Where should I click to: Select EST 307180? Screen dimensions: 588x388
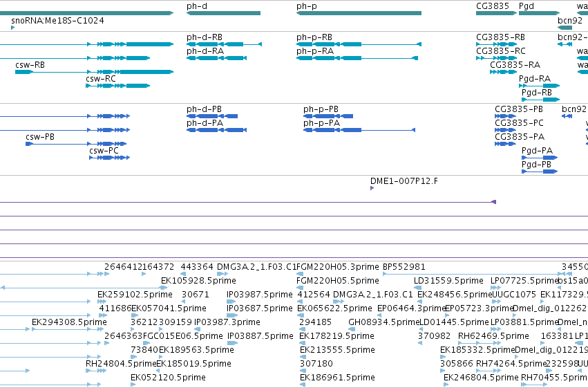pyautogui.click(x=302, y=371)
